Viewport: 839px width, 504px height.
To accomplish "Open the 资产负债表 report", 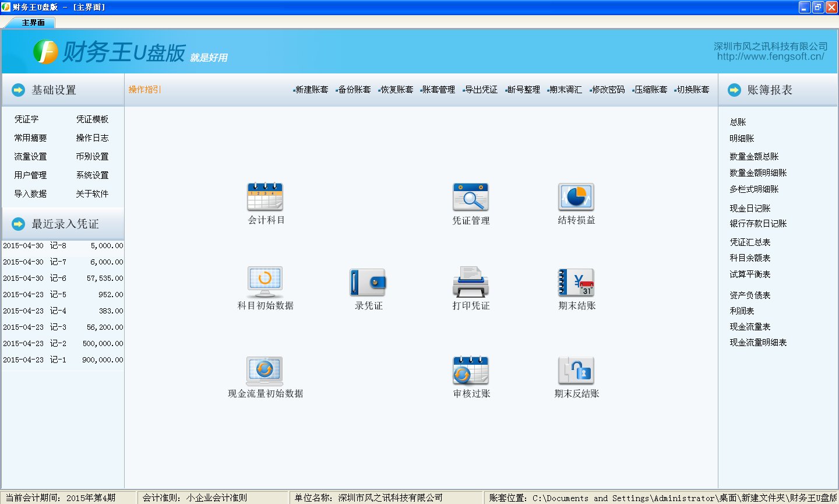I will [x=750, y=295].
